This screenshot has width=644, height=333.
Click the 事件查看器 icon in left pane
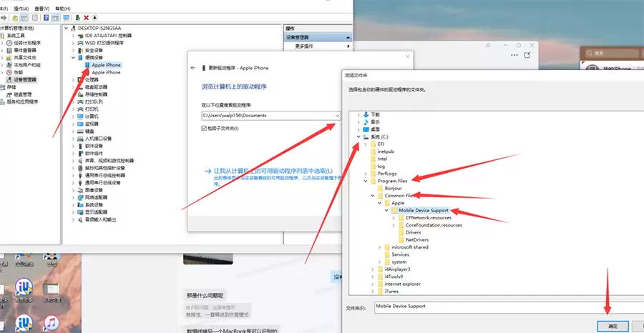(9, 50)
